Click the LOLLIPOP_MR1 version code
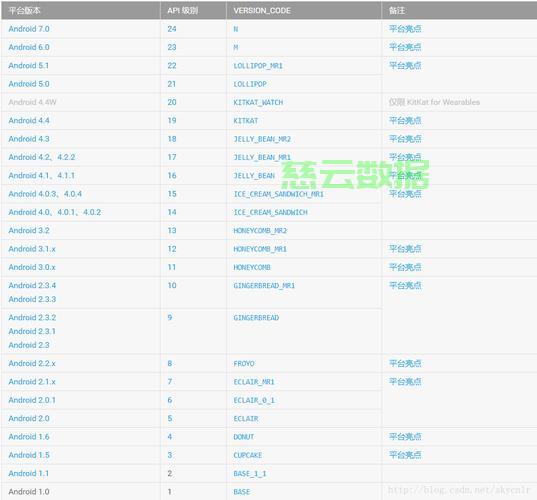This screenshot has width=537, height=500. coord(258,66)
